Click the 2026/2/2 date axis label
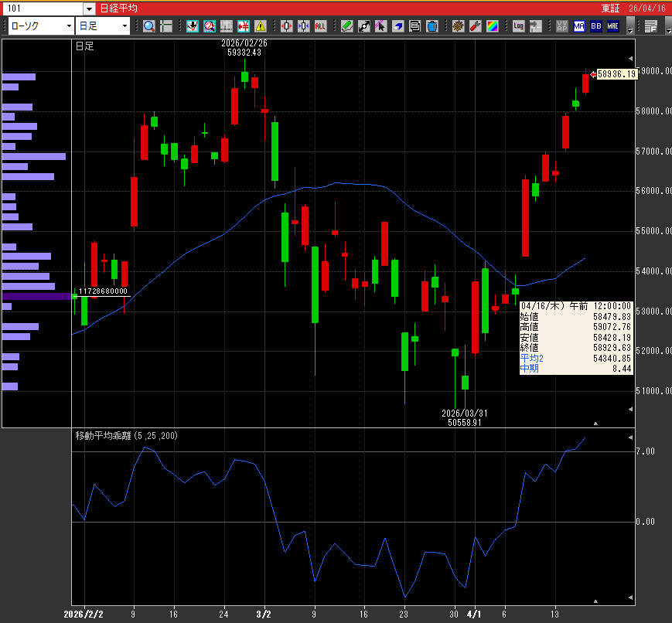Screen dimensions: 672x623 (x=84, y=614)
